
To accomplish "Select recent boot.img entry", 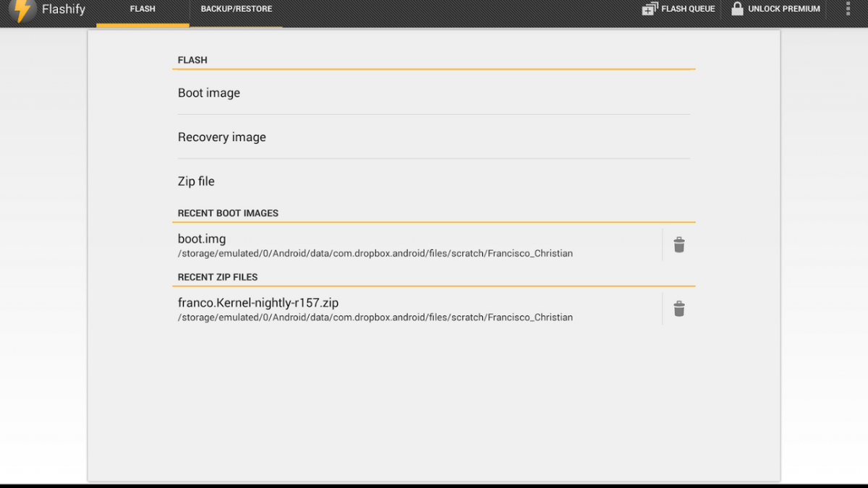I will coord(203,239).
